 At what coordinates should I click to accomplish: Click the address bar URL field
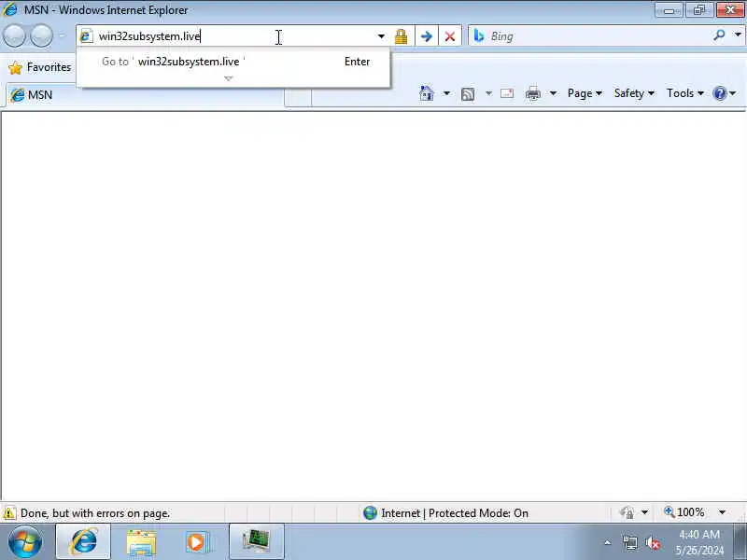pos(233,36)
